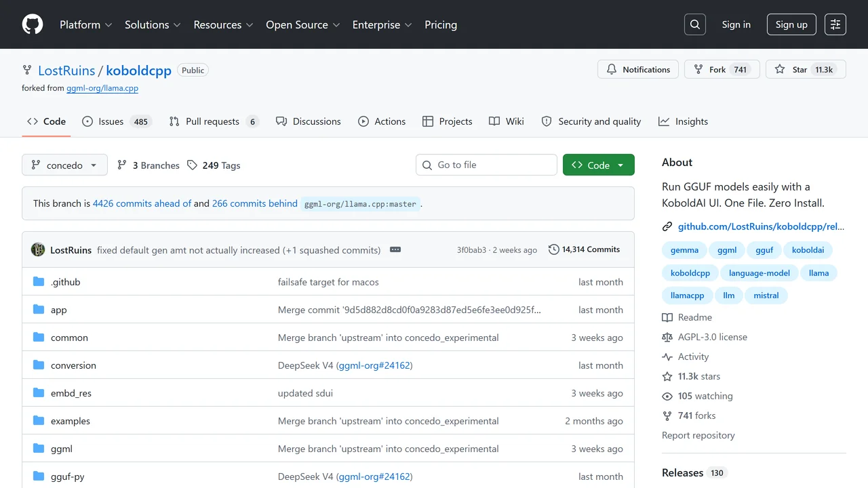Click the common folder icon
This screenshot has width=868, height=488.
point(39,338)
